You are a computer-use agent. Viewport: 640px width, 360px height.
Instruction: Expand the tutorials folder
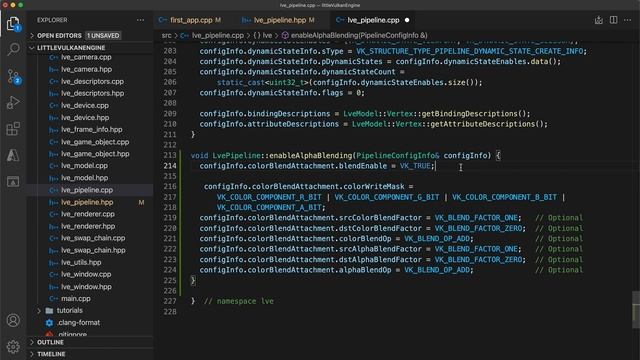click(x=69, y=311)
